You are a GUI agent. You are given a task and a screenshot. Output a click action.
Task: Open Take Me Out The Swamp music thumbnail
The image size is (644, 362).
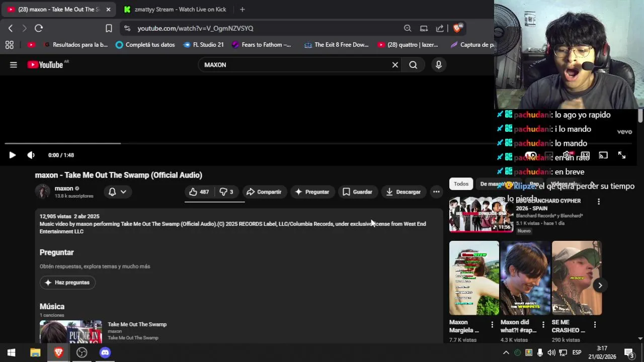point(71,332)
